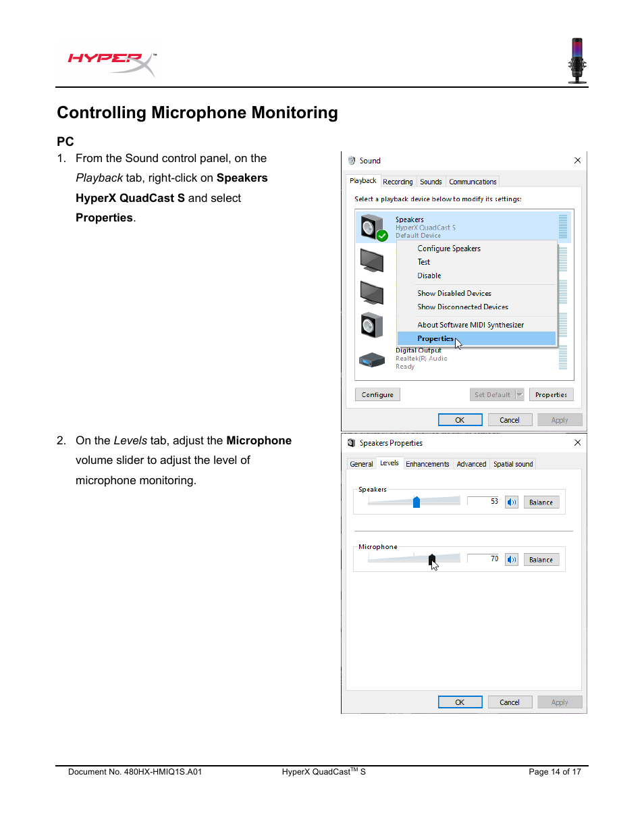The height and width of the screenshot is (834, 644).
Task: Open the Communications tab
Action: coord(473,182)
